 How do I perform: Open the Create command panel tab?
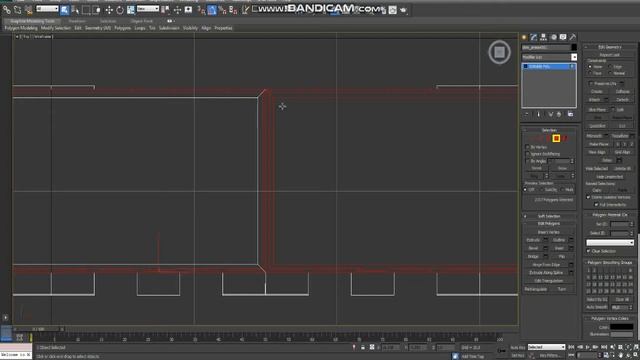coord(524,37)
